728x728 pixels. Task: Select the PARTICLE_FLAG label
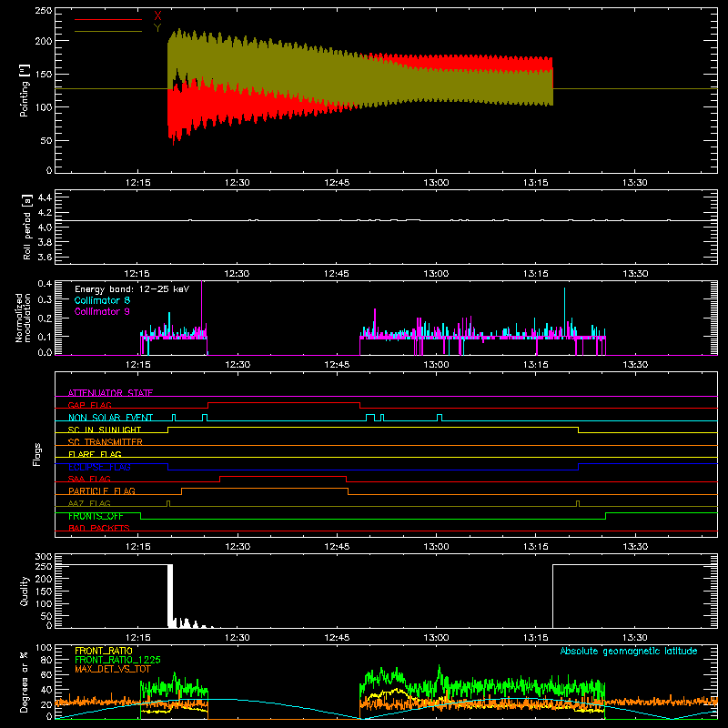tap(102, 490)
